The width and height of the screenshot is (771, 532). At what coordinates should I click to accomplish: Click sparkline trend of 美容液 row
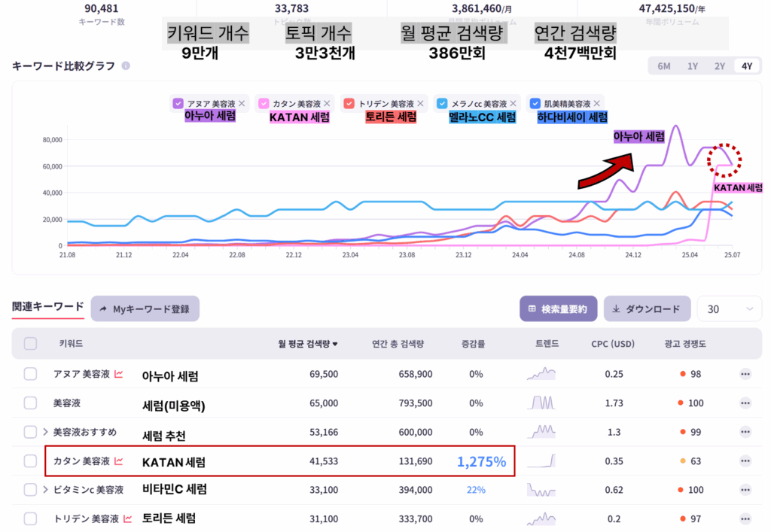[x=541, y=403]
